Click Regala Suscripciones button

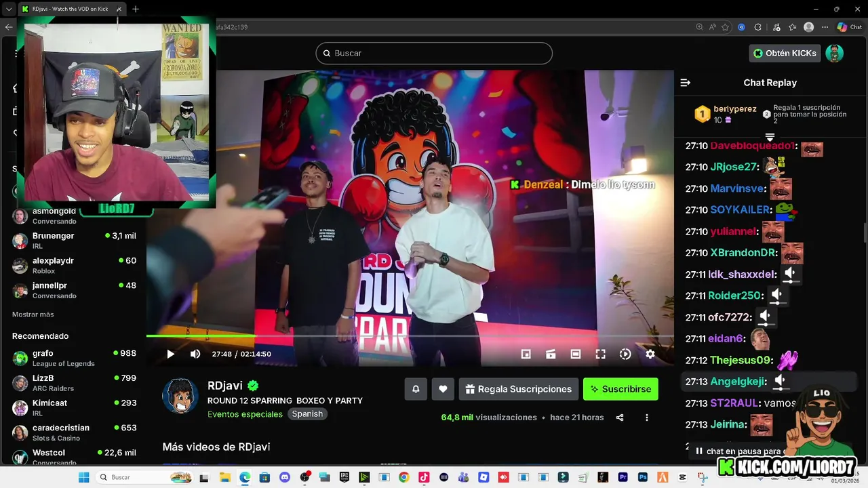(x=518, y=389)
